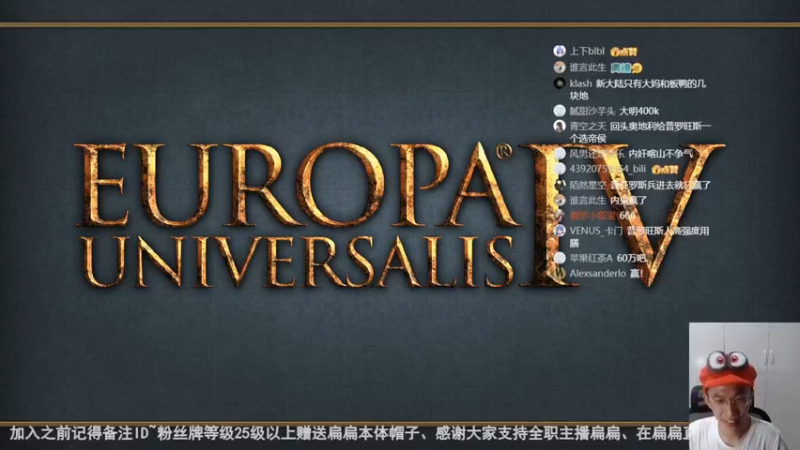Image resolution: width=800 pixels, height=450 pixels.
Task: Click the username Alexsanderlo
Action: point(597,273)
